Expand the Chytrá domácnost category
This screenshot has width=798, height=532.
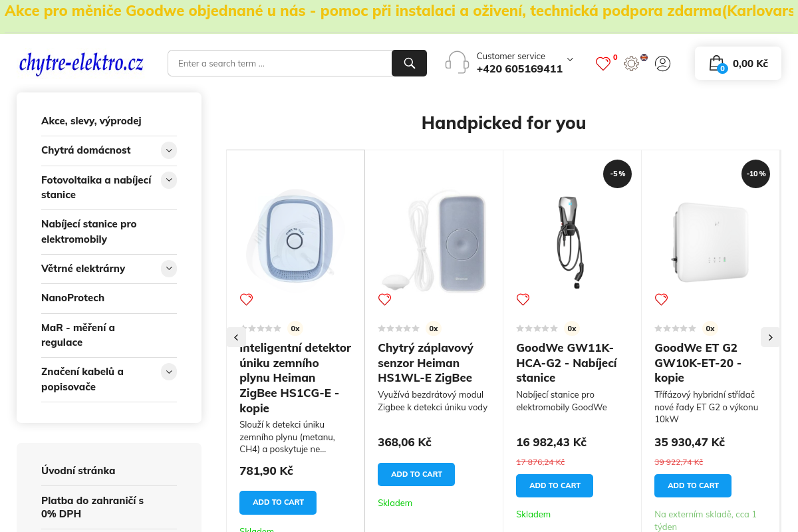coord(169,150)
